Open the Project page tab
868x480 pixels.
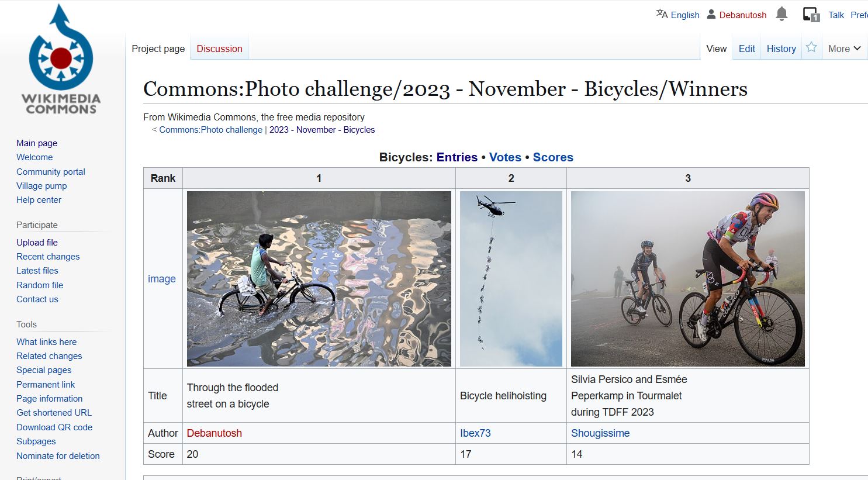pos(158,49)
